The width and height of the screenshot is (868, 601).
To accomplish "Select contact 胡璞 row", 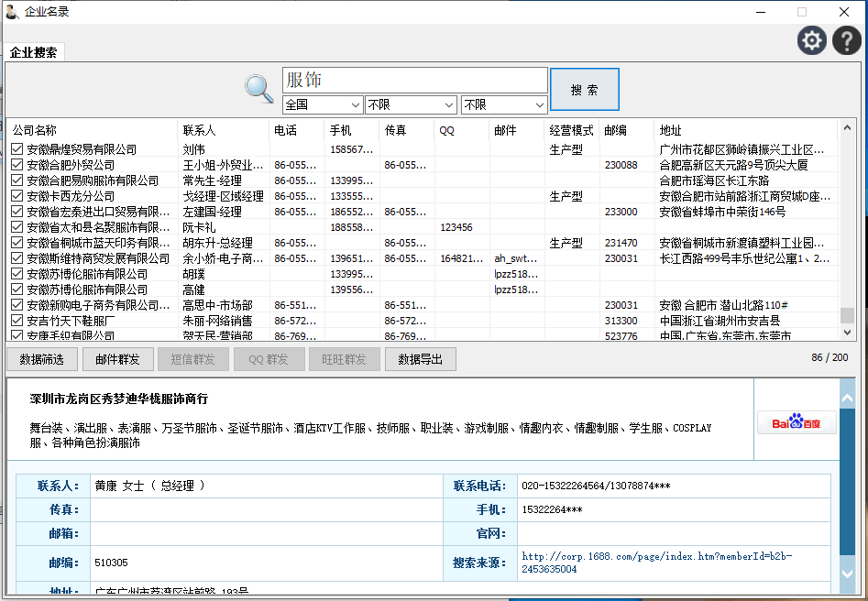I will point(193,274).
